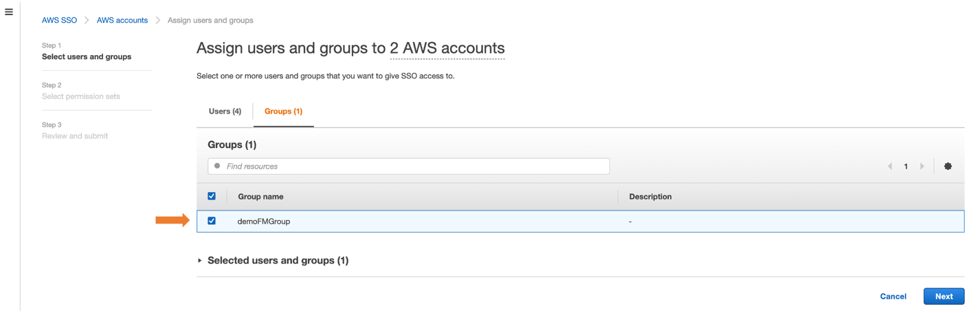Open AWS accounts breadcrumb link

pos(122,21)
